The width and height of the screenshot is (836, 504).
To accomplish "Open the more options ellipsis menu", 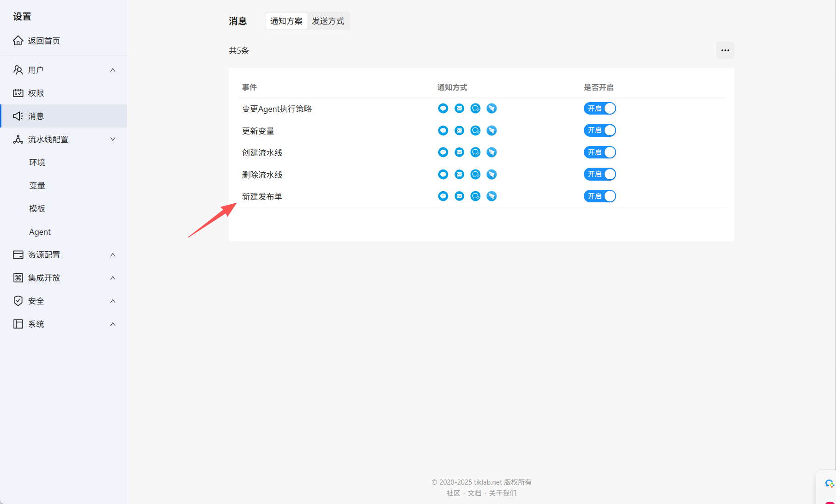I will click(x=725, y=50).
